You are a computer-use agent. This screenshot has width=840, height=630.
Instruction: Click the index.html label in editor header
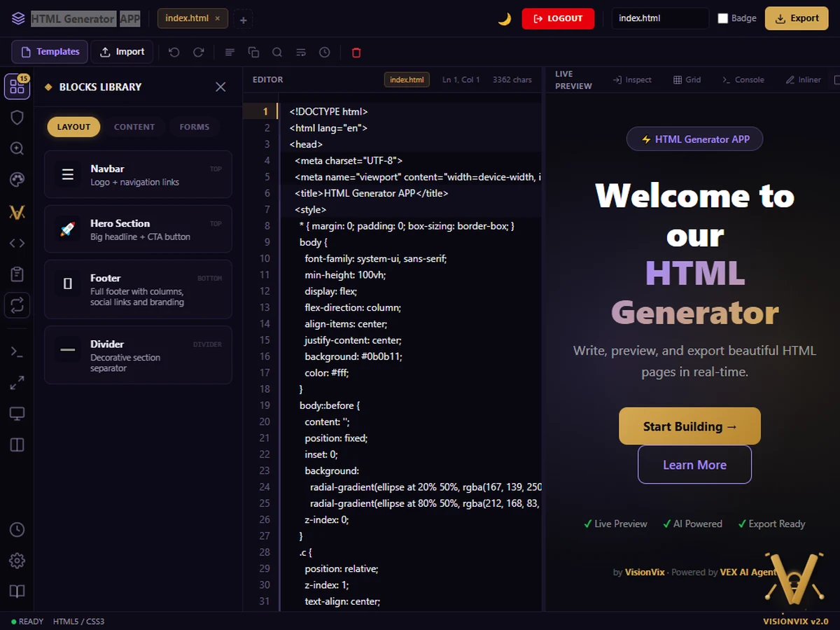[407, 80]
